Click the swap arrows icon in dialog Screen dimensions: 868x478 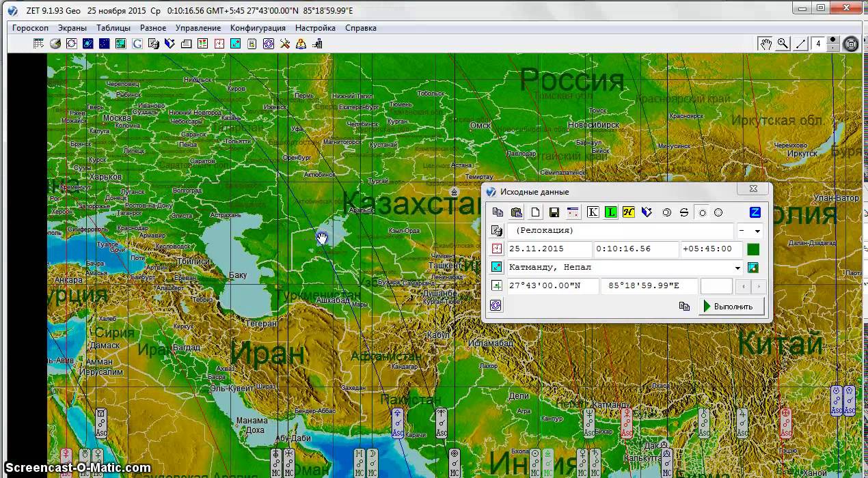(x=684, y=212)
